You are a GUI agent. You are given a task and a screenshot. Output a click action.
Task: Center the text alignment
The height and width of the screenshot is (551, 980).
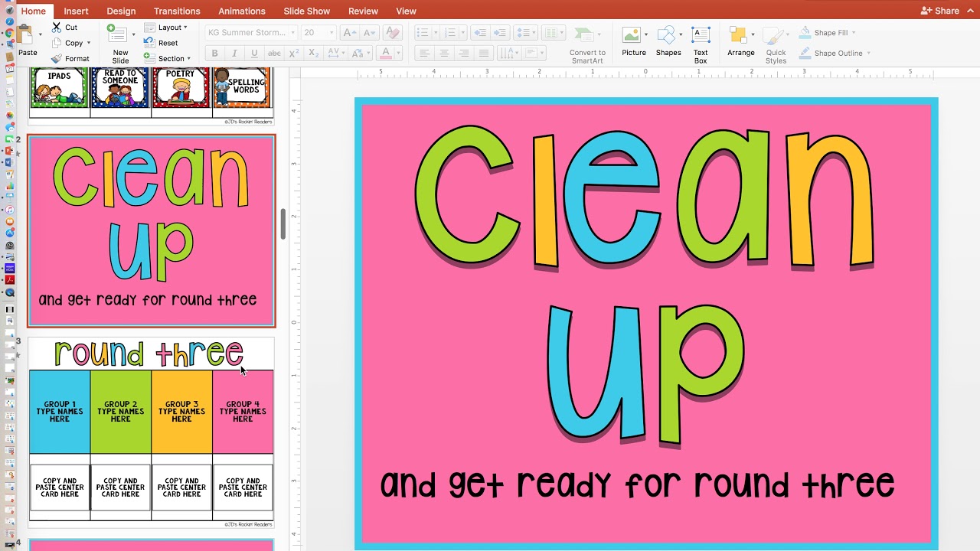443,54
